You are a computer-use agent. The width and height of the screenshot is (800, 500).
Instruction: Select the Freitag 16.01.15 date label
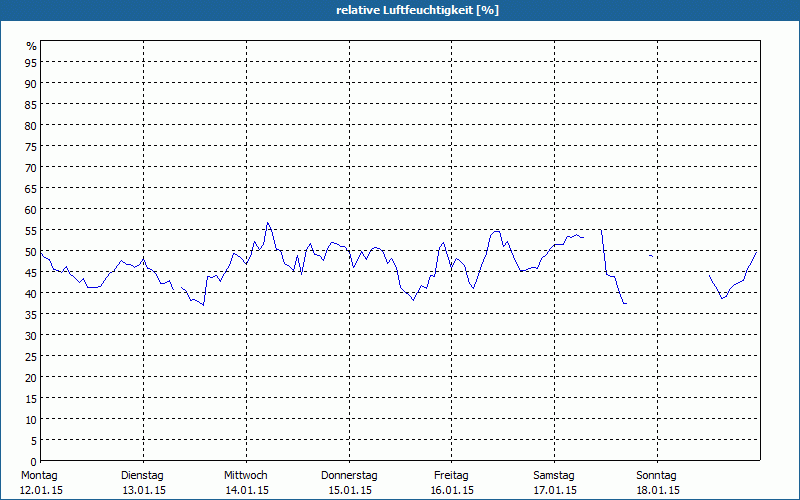coord(452,483)
